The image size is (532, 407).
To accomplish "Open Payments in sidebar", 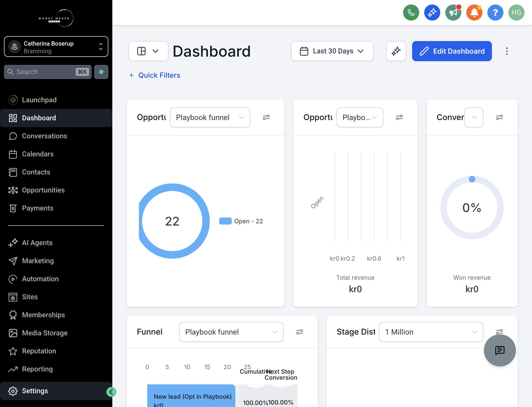I will coord(56,208).
